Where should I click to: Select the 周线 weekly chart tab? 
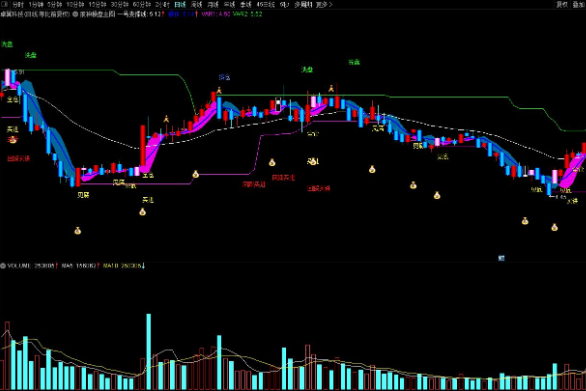[x=197, y=4]
